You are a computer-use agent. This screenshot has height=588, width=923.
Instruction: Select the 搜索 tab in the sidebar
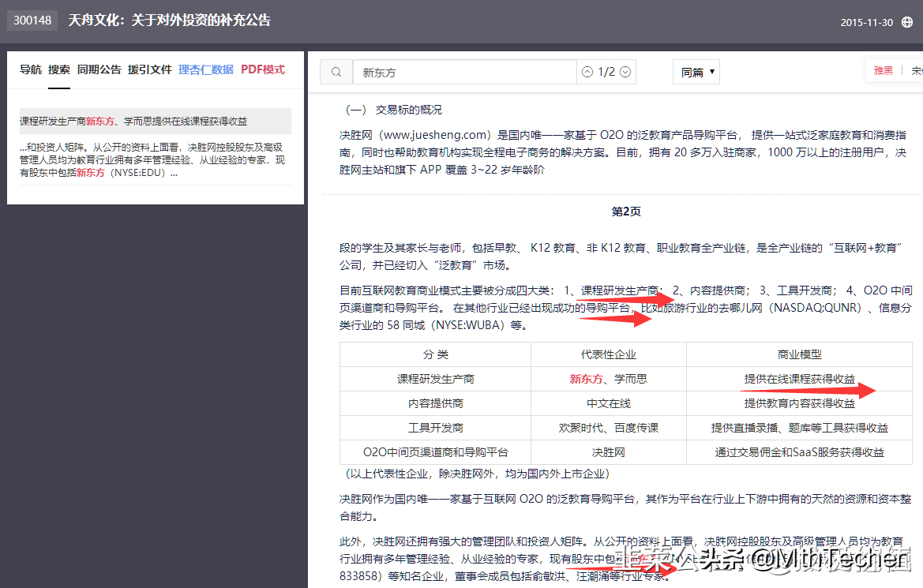(x=58, y=69)
